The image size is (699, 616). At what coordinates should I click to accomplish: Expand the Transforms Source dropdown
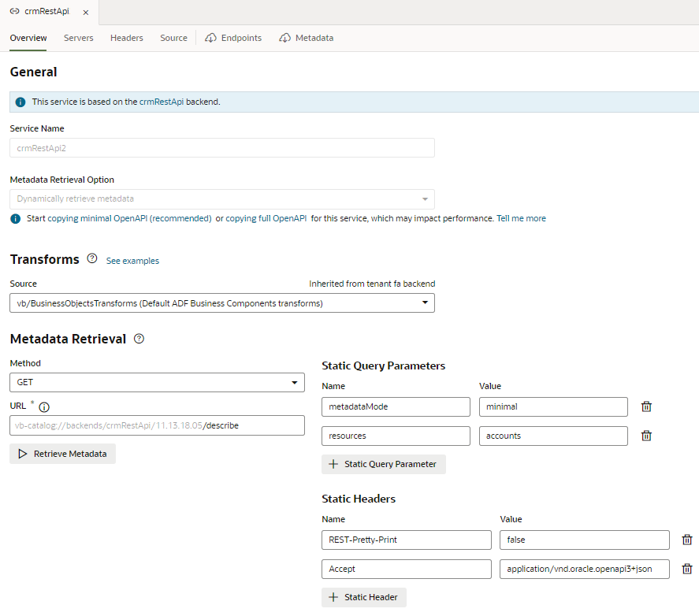(x=222, y=303)
